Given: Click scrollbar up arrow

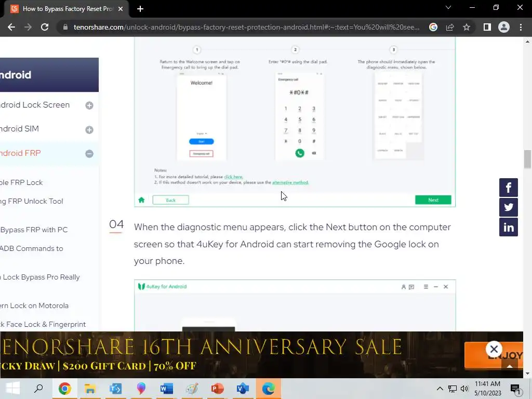Looking at the screenshot, I should click(x=527, y=42).
